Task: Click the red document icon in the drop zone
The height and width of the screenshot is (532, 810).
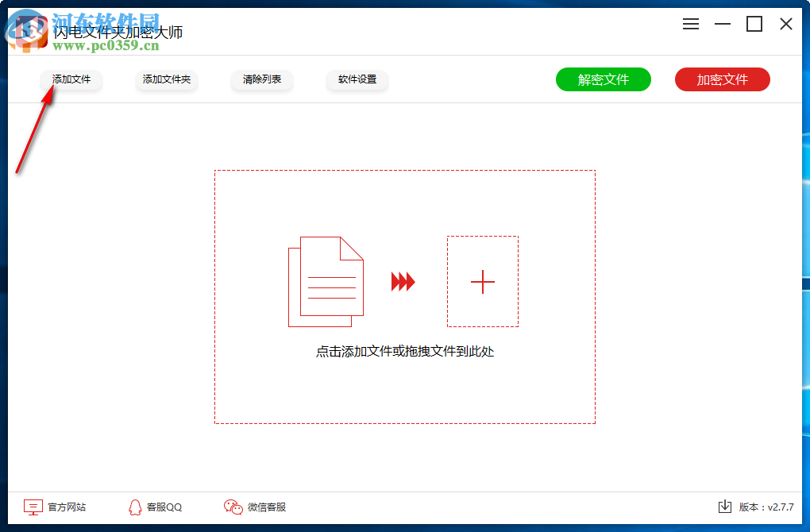Action: click(x=326, y=282)
